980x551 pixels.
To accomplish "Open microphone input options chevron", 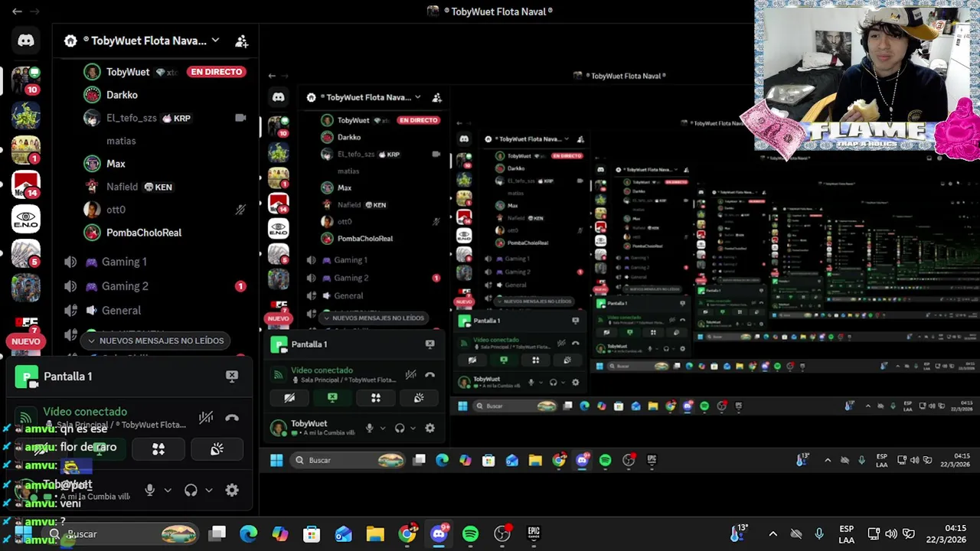I will (168, 490).
